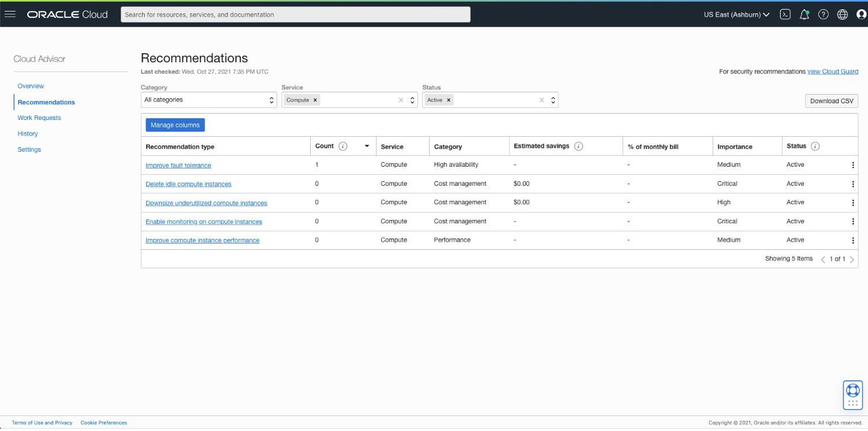Click the Download CSV button
The image size is (868, 431).
(831, 100)
